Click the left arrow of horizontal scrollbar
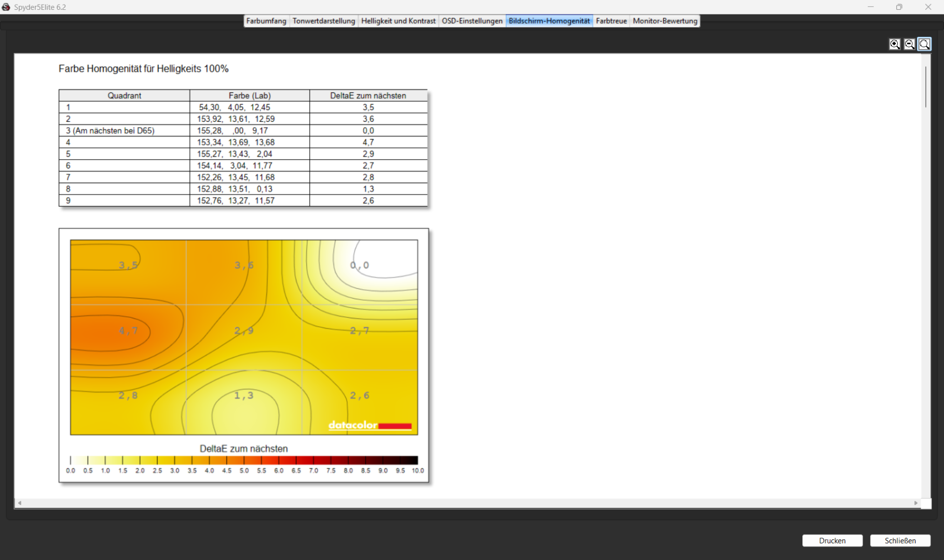The width and height of the screenshot is (944, 560). click(x=20, y=503)
